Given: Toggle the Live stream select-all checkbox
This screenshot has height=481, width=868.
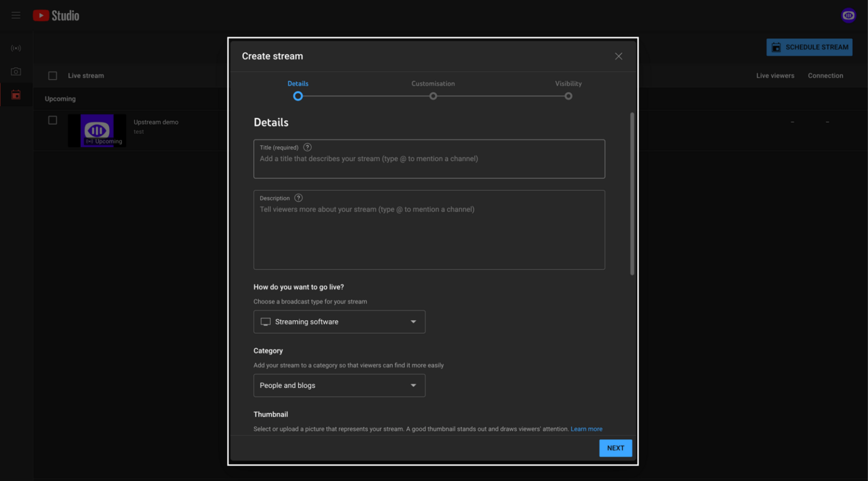Looking at the screenshot, I should 53,76.
